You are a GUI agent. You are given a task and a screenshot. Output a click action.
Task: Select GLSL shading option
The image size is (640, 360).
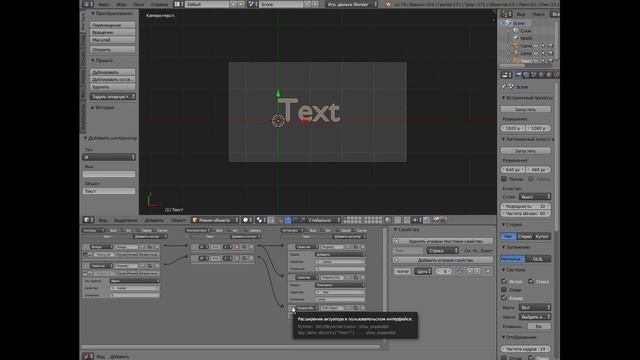pos(538,259)
